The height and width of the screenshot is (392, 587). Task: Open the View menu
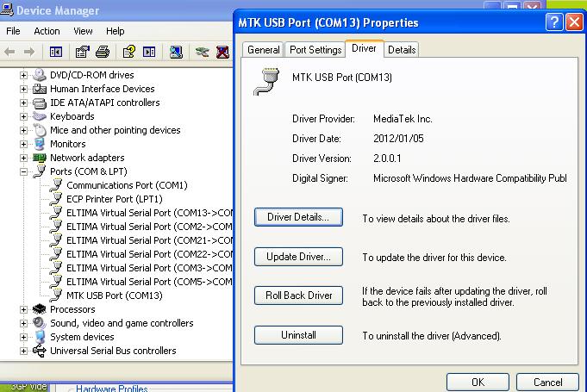(83, 31)
